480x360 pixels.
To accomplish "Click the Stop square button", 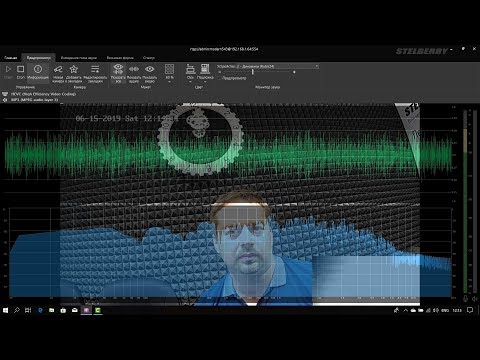I will (21, 69).
